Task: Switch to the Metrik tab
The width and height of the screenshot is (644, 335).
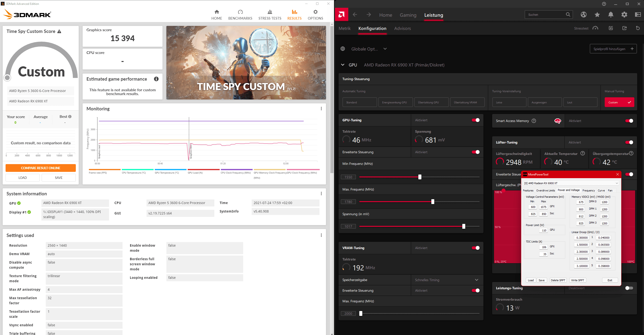Action: pyautogui.click(x=344, y=29)
